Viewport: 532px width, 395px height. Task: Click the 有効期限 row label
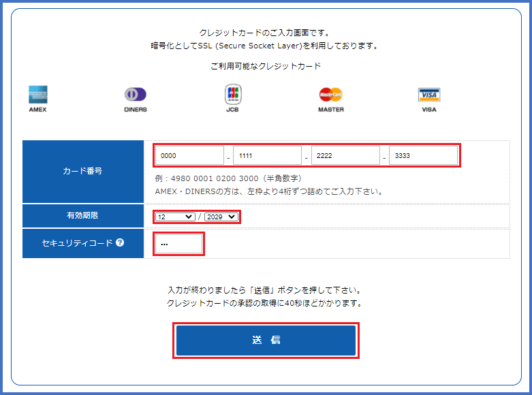point(83,215)
